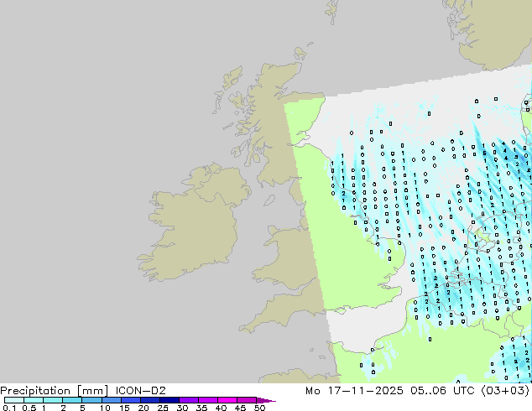Click the 0.1–0.5 mm legend color swatch
Screen dimensions: 532x411
(x=14, y=400)
